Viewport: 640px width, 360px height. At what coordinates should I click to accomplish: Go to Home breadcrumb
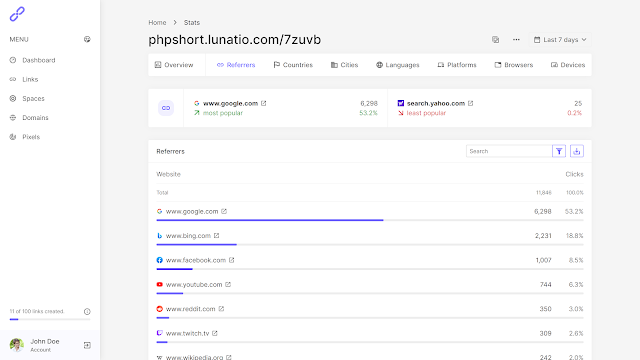(x=157, y=22)
